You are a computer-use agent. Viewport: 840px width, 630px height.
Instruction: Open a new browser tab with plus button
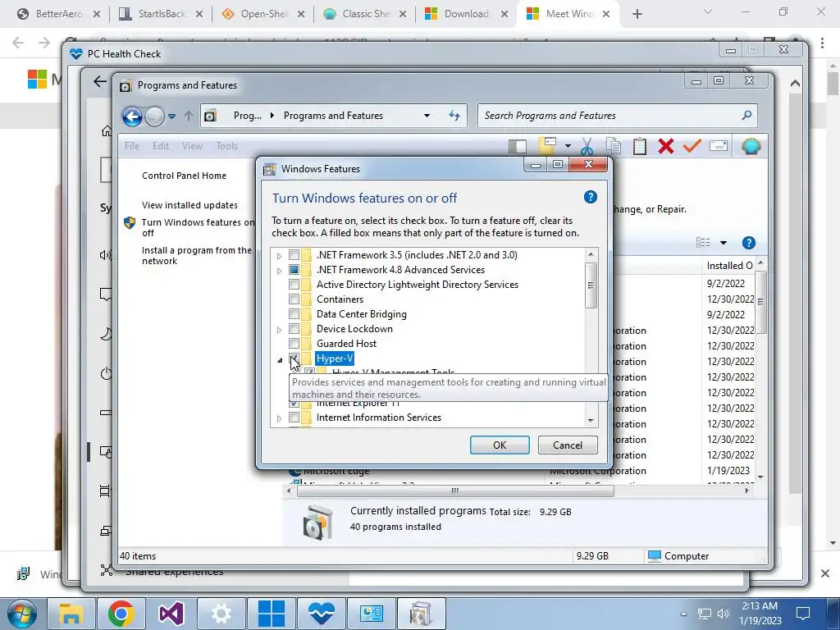pos(637,14)
